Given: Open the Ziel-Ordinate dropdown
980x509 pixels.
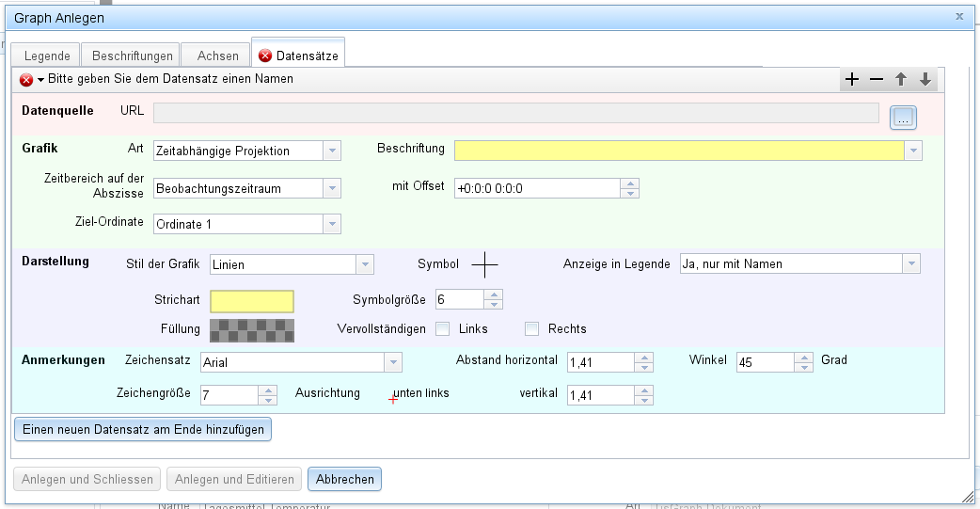Looking at the screenshot, I should (333, 224).
